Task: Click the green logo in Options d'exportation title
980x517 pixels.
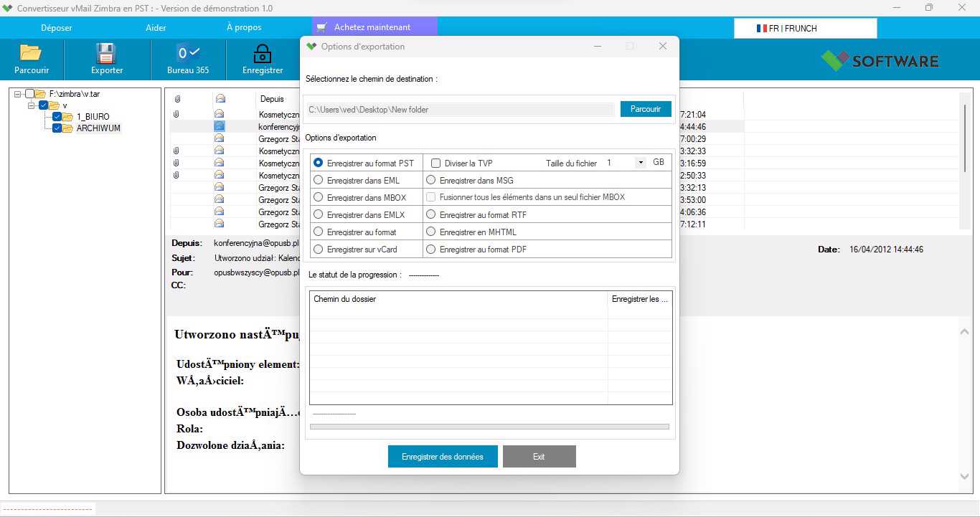Action: tap(311, 47)
